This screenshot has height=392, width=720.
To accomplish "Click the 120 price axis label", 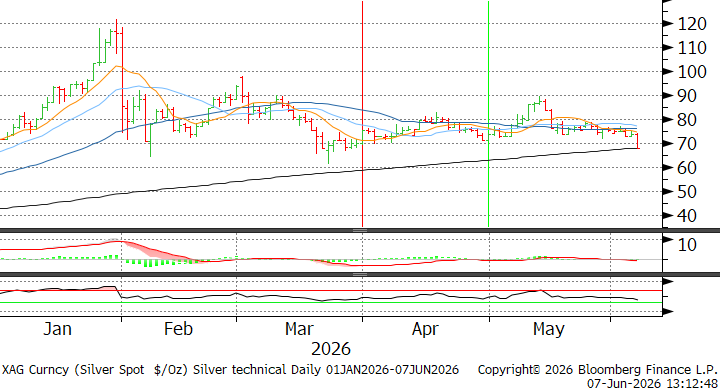I will 692,24.
